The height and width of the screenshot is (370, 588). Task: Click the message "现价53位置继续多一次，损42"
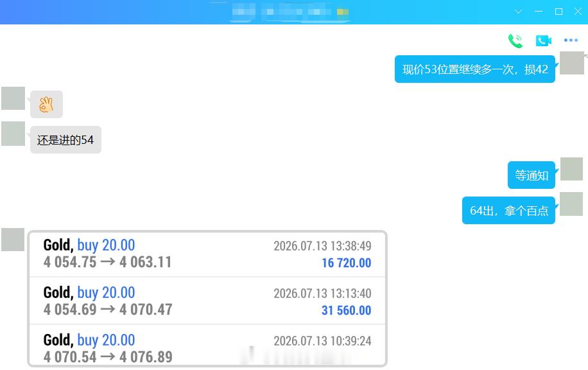(475, 69)
